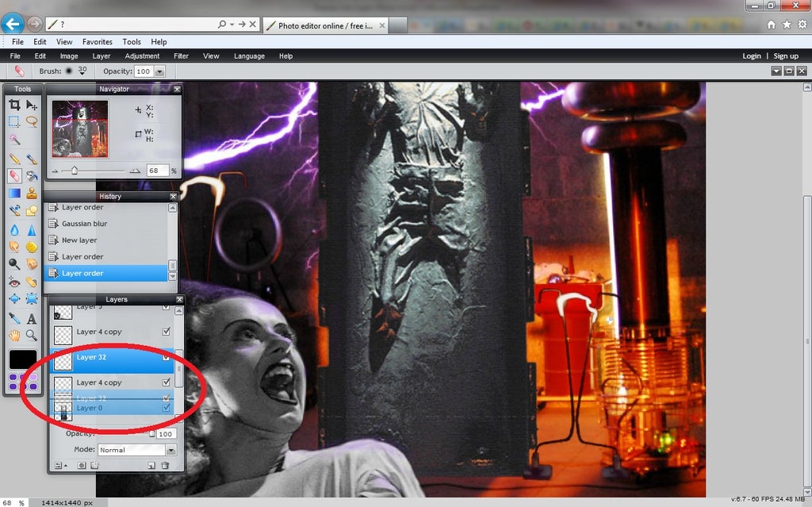Screen dimensions: 812x507
Task: Toggle visibility checkbox of Layer 0
Action: 167,408
